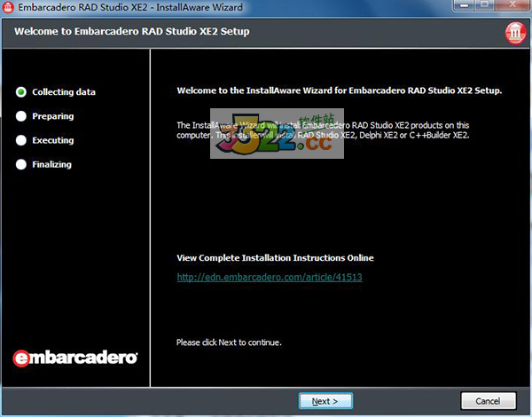Screen dimensions: 532x417
Task: Click the Embarcadero title bar app icon
Action: tap(8, 7)
